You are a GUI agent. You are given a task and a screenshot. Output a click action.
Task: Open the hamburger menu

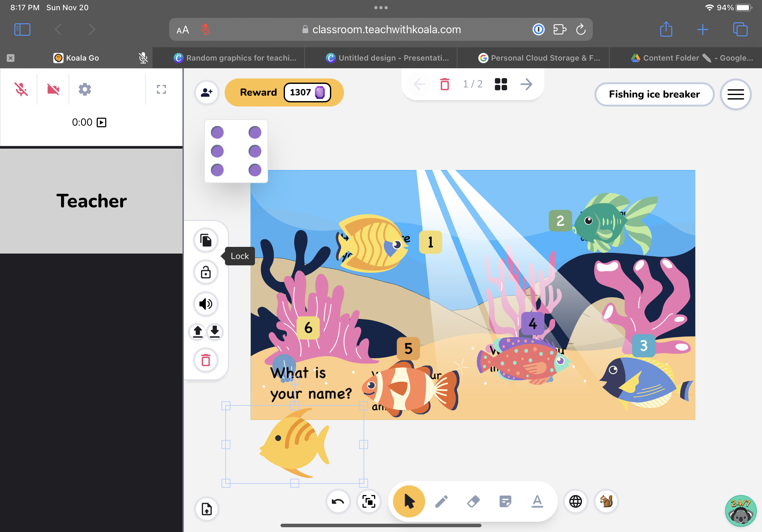point(736,94)
